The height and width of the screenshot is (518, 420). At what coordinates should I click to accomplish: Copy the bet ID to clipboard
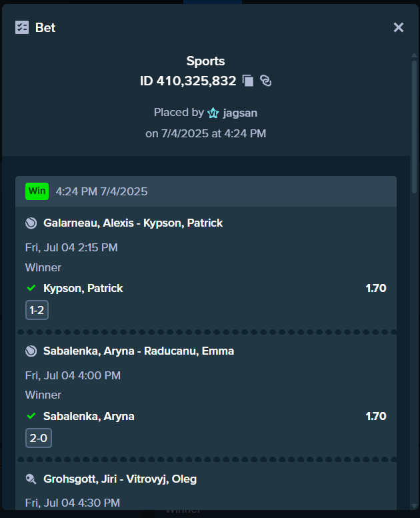pyautogui.click(x=248, y=81)
